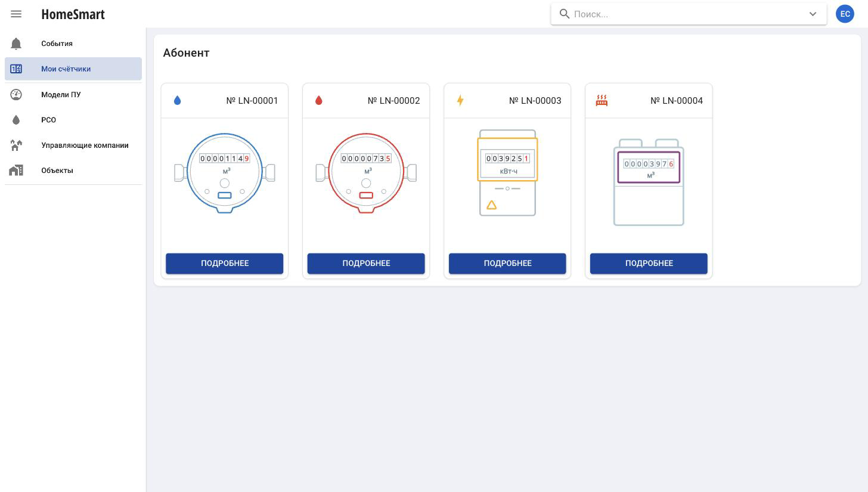Open Управляющие компании section
This screenshot has height=492, width=868.
73,145
